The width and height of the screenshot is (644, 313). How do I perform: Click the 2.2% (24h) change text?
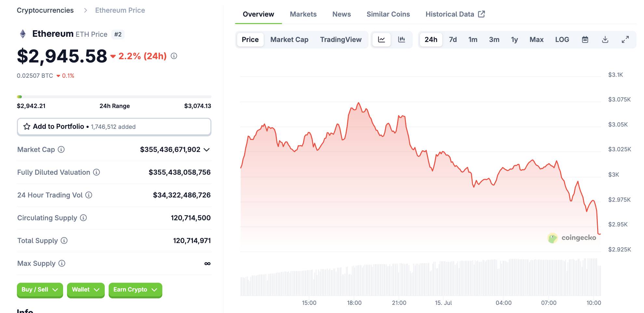click(x=142, y=56)
